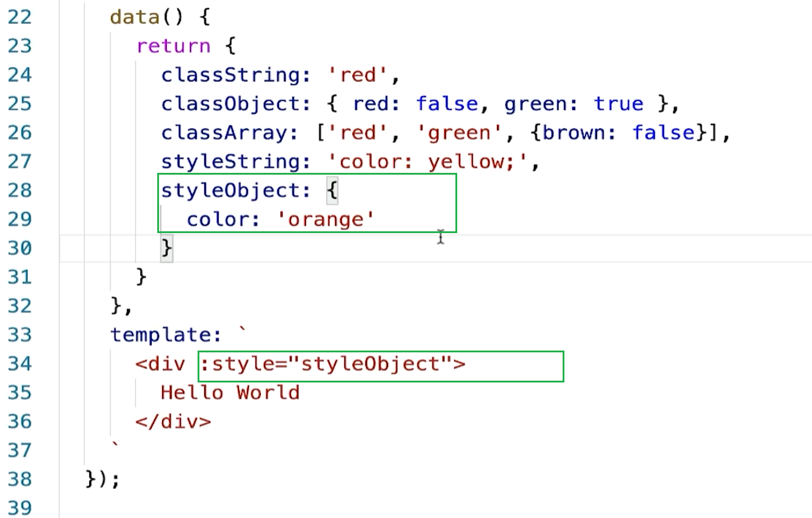The height and width of the screenshot is (518, 812).
Task: Click line number 32 in the gutter
Action: pos(19,306)
